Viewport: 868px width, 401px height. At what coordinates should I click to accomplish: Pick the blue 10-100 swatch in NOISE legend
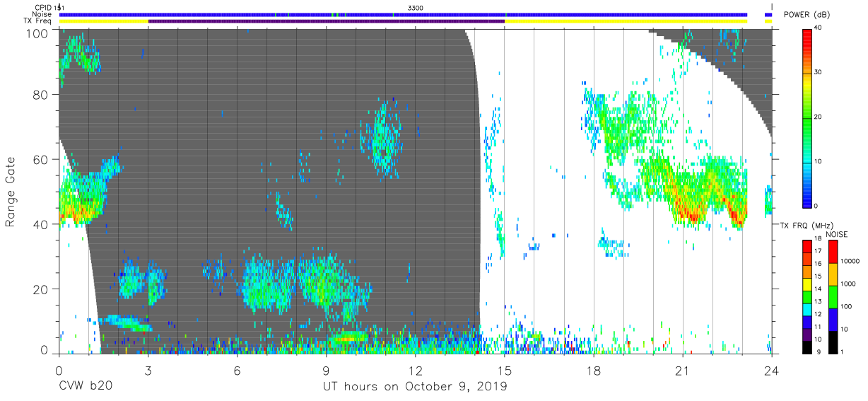point(833,318)
